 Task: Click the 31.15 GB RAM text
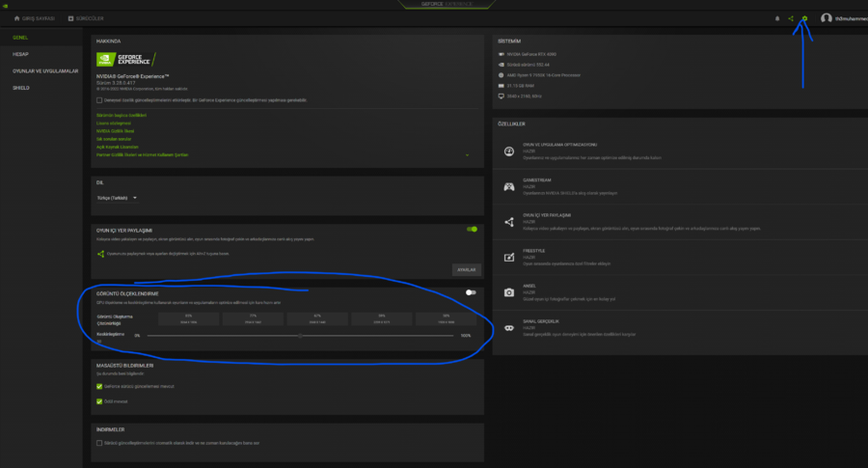coord(521,86)
